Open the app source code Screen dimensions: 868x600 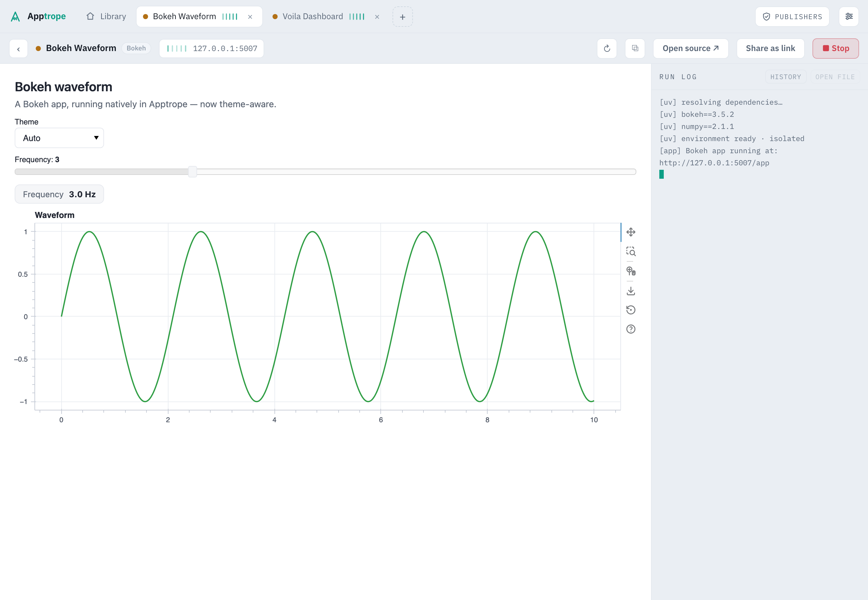click(691, 49)
